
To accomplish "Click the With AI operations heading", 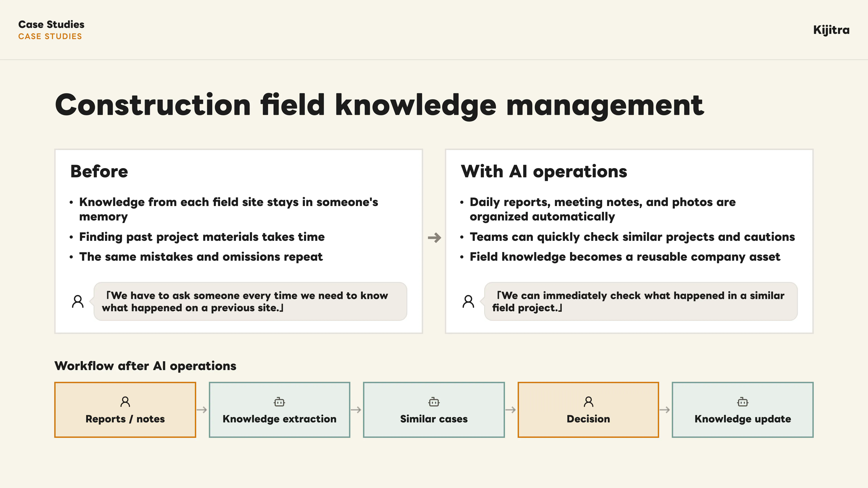I will 544,172.
